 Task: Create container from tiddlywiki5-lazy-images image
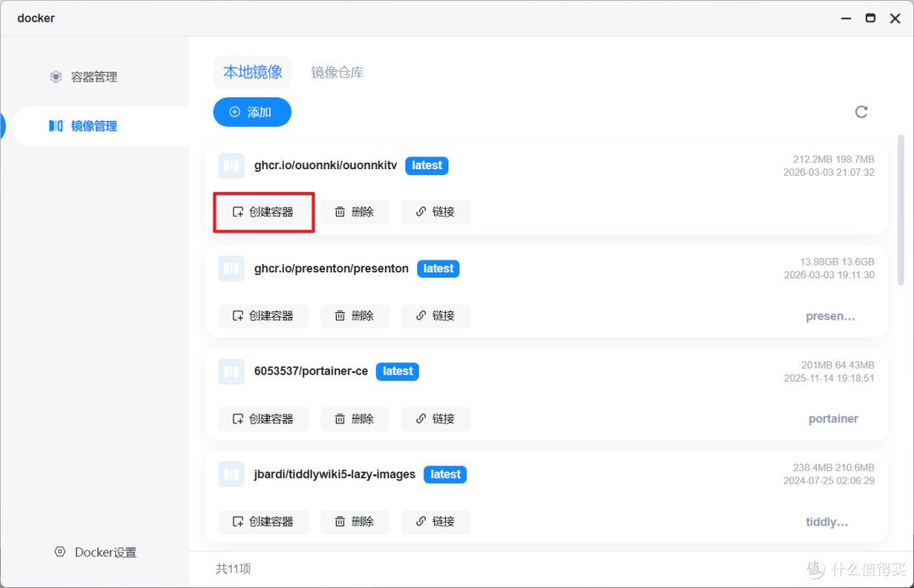pyautogui.click(x=263, y=521)
